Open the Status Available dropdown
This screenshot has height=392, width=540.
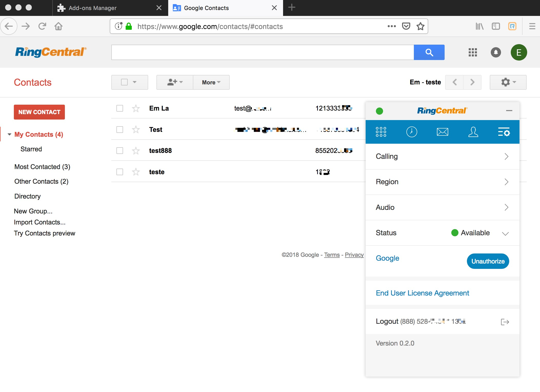pyautogui.click(x=505, y=233)
